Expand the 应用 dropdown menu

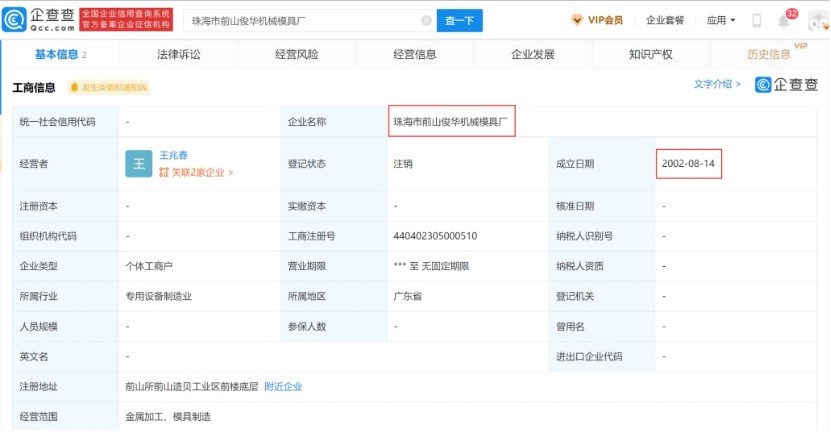[x=721, y=20]
